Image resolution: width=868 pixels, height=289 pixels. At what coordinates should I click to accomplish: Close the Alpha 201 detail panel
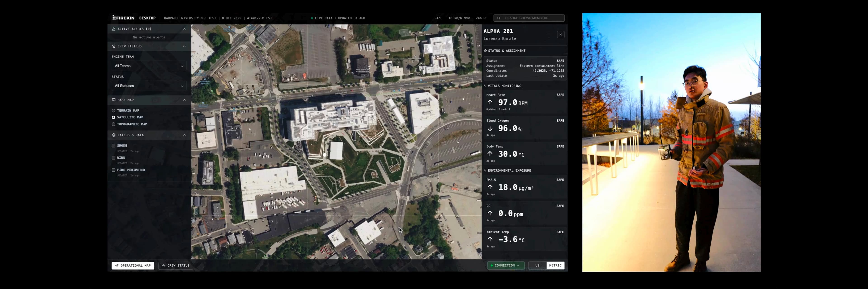tap(561, 35)
